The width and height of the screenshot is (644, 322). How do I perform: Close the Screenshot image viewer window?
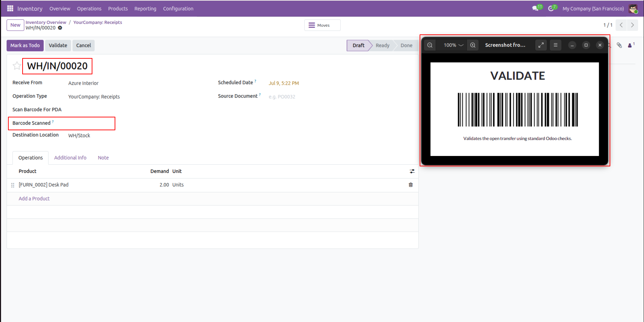[600, 45]
